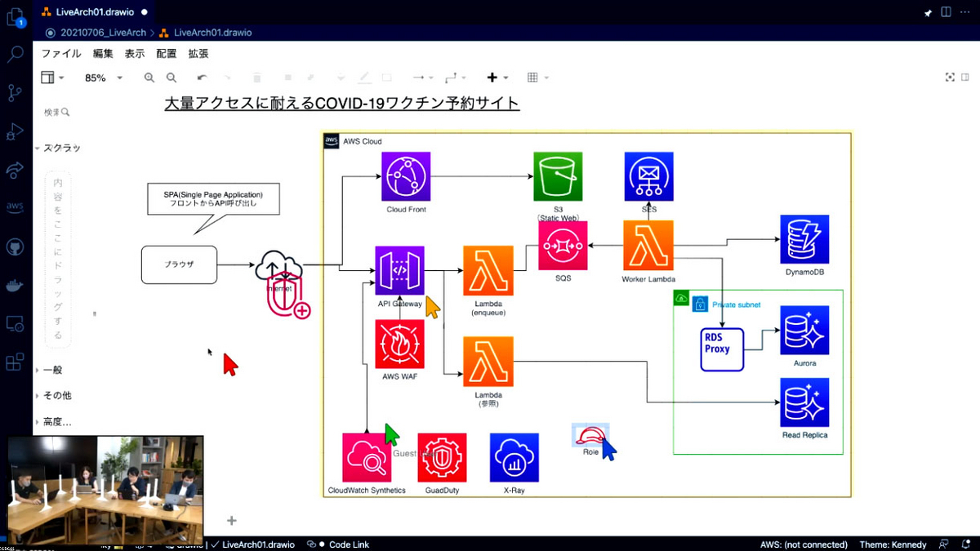The width and height of the screenshot is (980, 551).
Task: Toggle fullscreen icon at toolbar right
Action: tap(950, 78)
